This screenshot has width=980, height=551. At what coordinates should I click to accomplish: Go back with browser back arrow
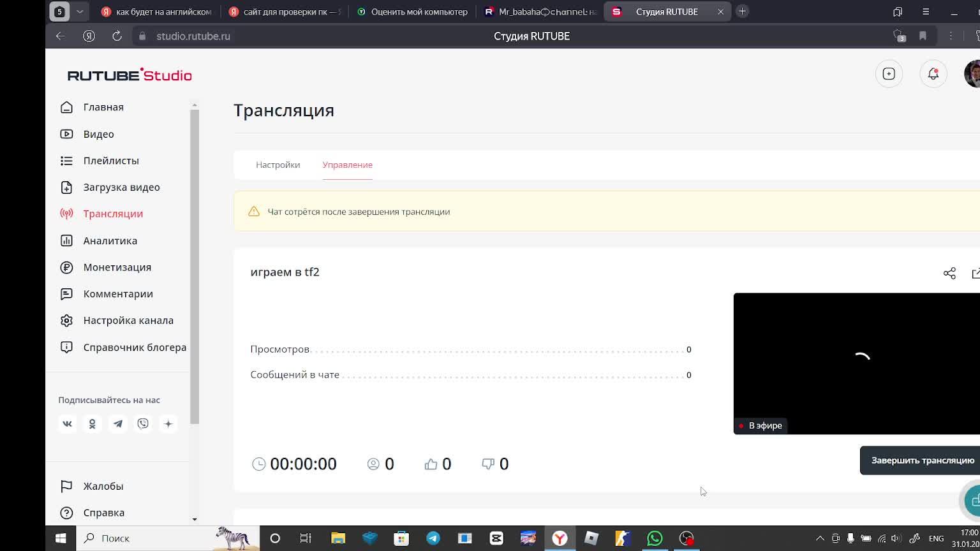tap(61, 36)
